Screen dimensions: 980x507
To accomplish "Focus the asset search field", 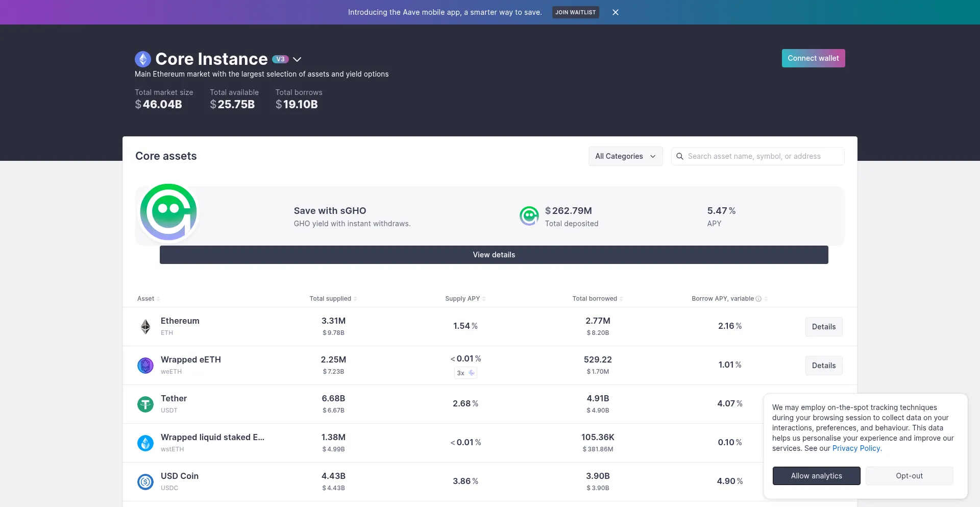I will click(758, 156).
